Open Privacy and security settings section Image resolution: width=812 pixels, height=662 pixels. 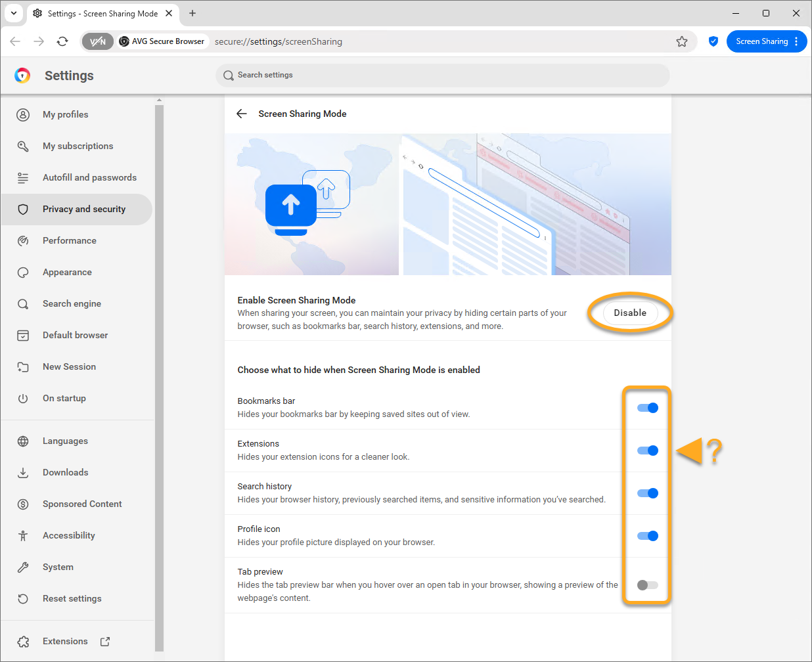point(83,210)
